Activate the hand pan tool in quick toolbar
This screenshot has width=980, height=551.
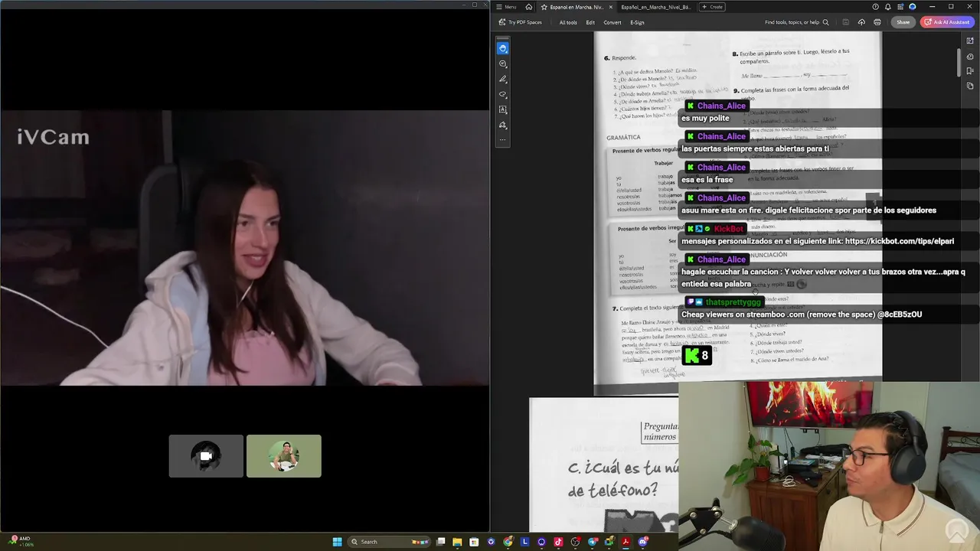pyautogui.click(x=503, y=48)
